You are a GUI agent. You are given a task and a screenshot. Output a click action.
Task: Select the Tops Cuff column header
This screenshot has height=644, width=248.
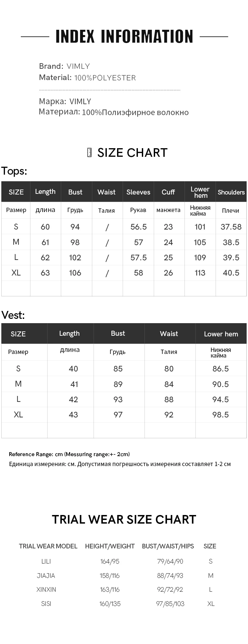(x=168, y=192)
